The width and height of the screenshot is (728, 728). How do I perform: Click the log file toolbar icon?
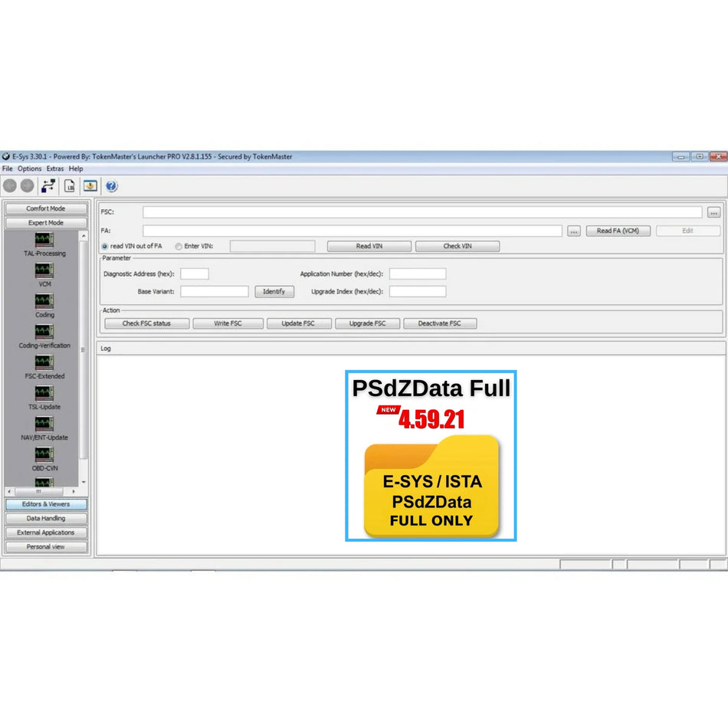tap(70, 186)
